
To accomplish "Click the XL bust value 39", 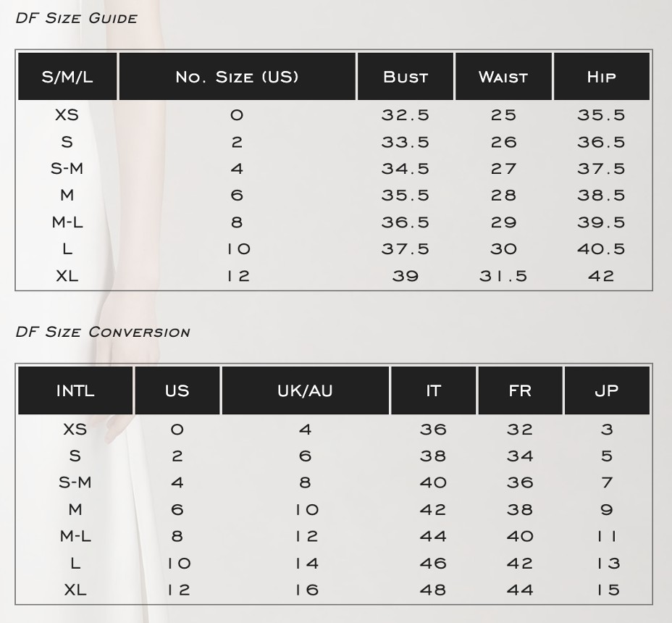I will point(406,276).
